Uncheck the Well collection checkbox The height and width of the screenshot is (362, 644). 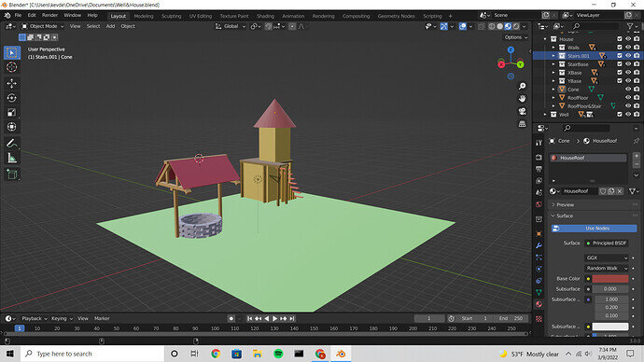point(620,114)
